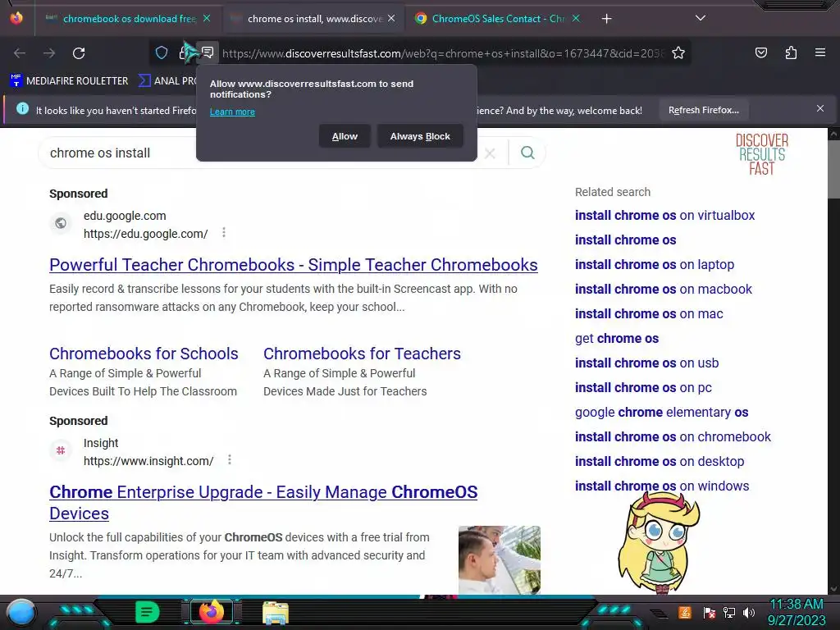Bookmark this page with the star icon
Viewport: 840px width, 630px height.
(678, 52)
